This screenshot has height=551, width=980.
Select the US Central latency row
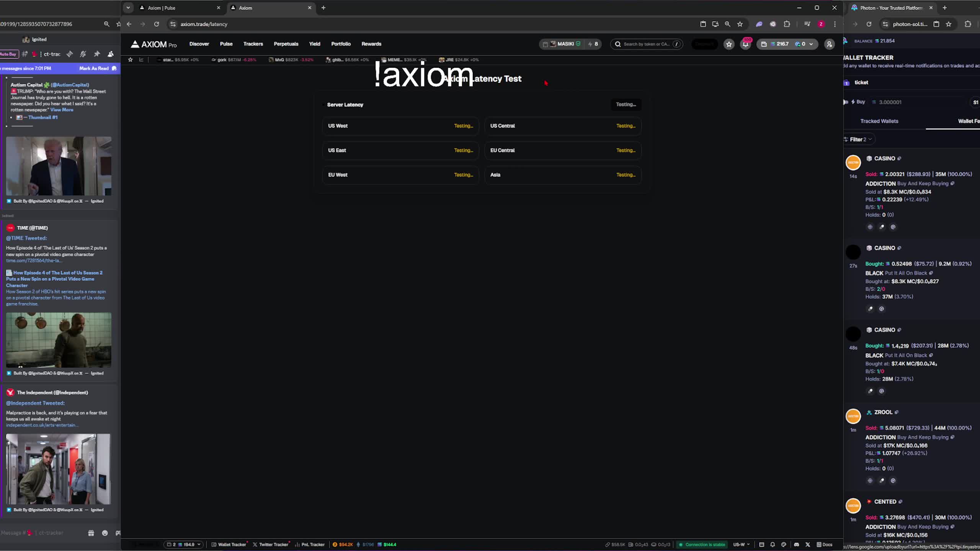[x=563, y=126]
